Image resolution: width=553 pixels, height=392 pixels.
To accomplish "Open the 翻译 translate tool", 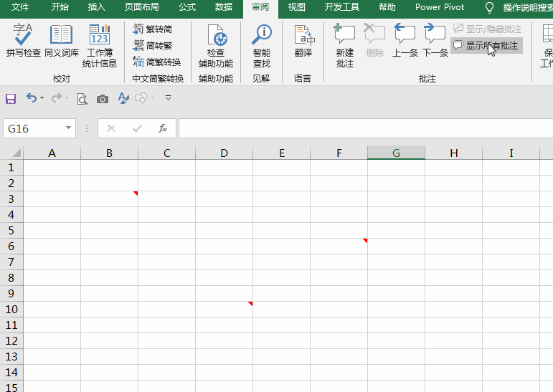I will point(303,40).
